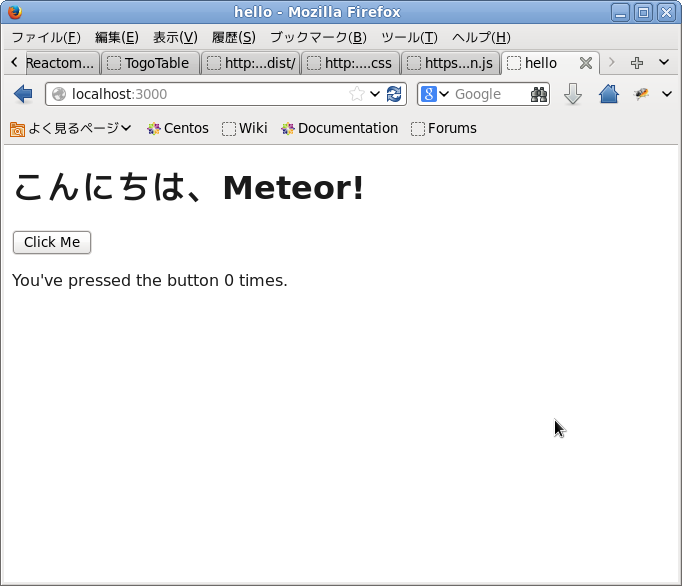682x586 pixels.
Task: Open search engine selector dropdown
Action: click(x=444, y=94)
